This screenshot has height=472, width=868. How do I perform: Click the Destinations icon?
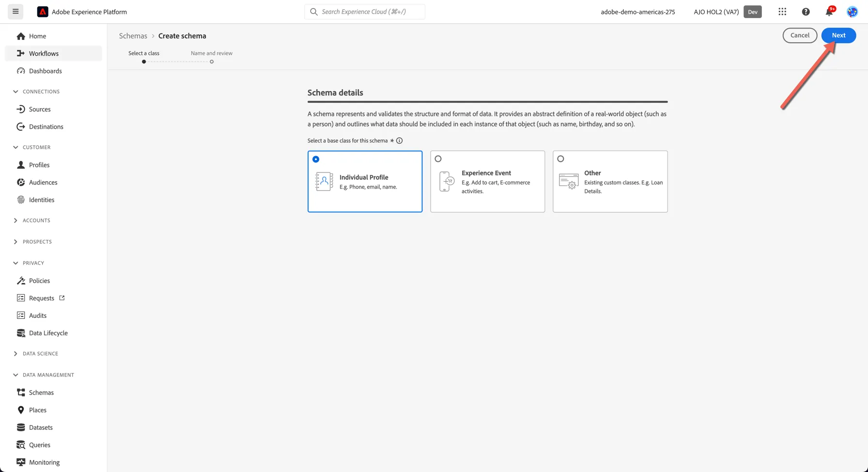[21, 127]
